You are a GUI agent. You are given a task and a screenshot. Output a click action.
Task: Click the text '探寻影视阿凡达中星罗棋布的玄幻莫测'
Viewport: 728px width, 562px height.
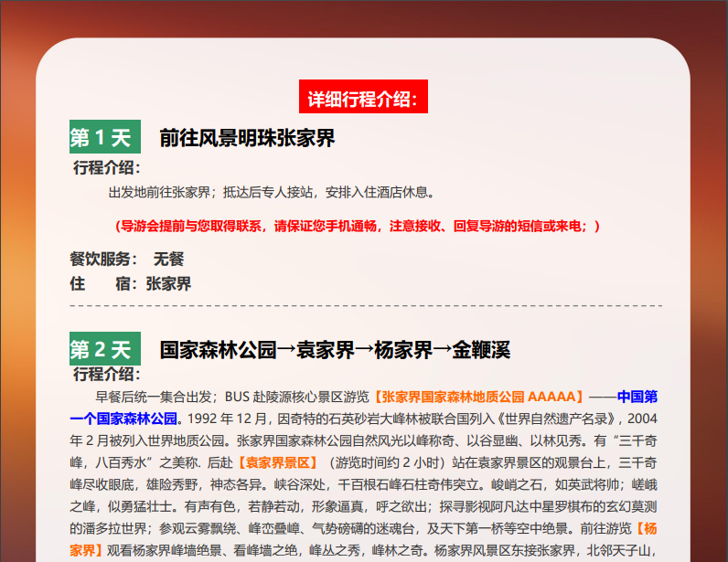549,506
